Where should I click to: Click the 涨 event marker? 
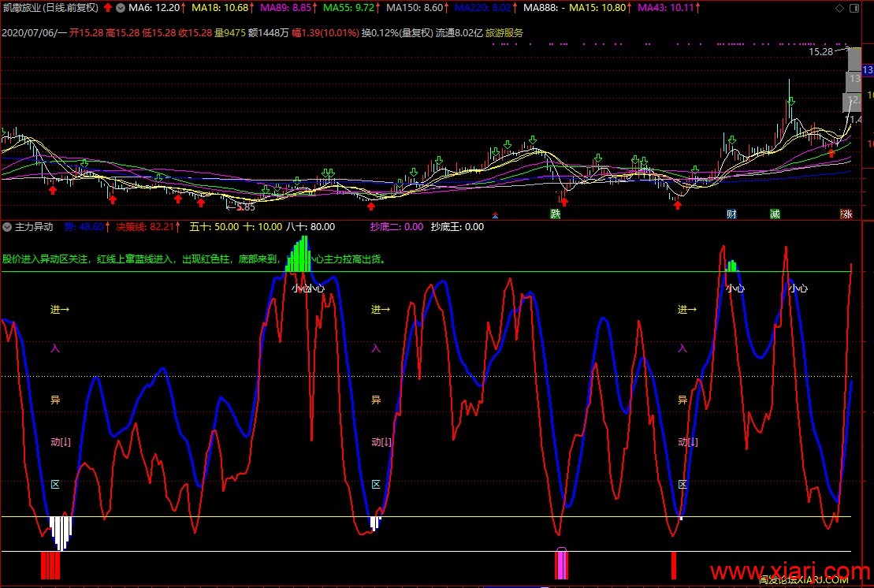click(x=846, y=214)
